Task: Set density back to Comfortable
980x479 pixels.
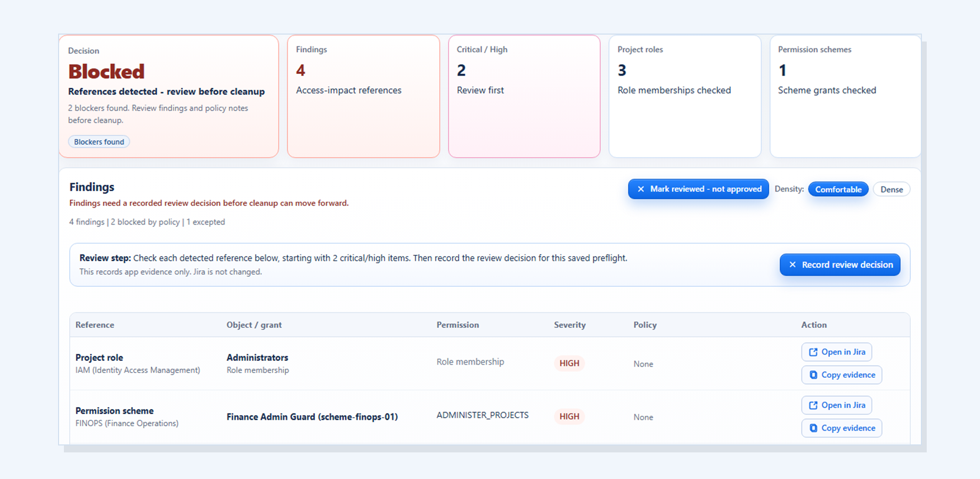Action: click(838, 189)
